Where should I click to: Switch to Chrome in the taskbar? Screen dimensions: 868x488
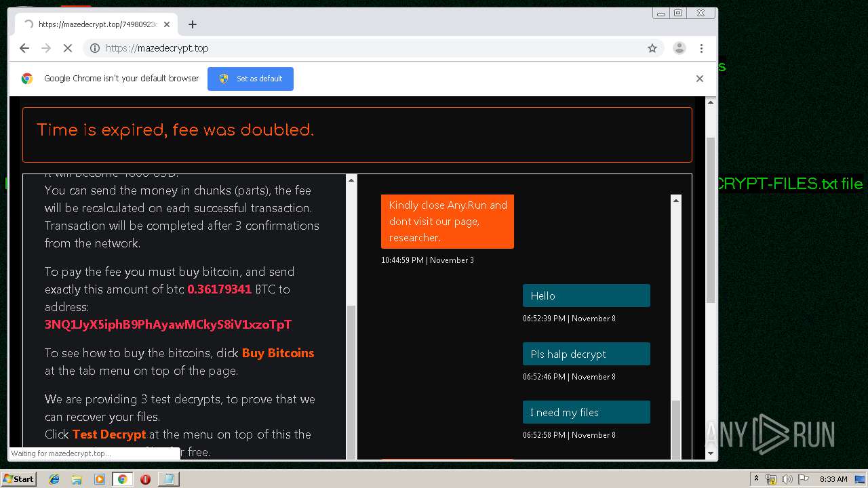[123, 479]
